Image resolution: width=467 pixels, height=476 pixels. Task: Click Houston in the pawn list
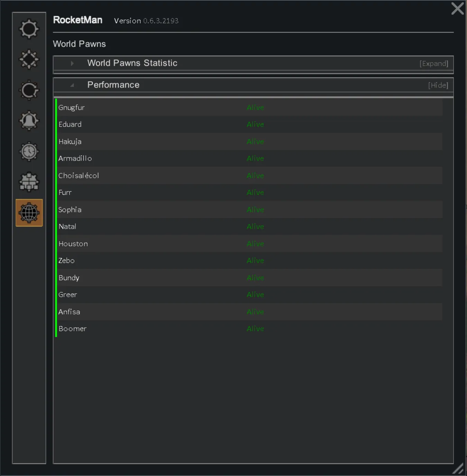click(73, 244)
